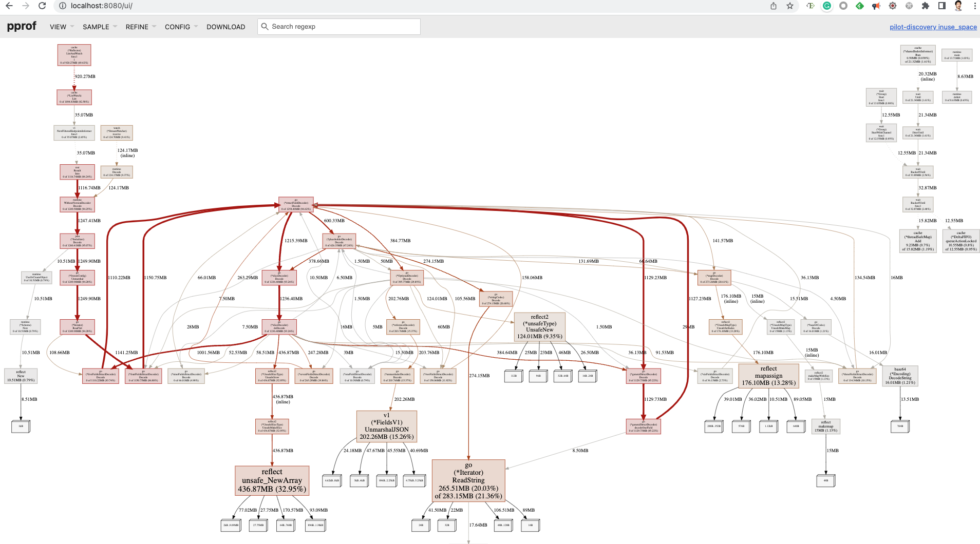Click the back navigation arrow
The image size is (980, 544).
(9, 7)
